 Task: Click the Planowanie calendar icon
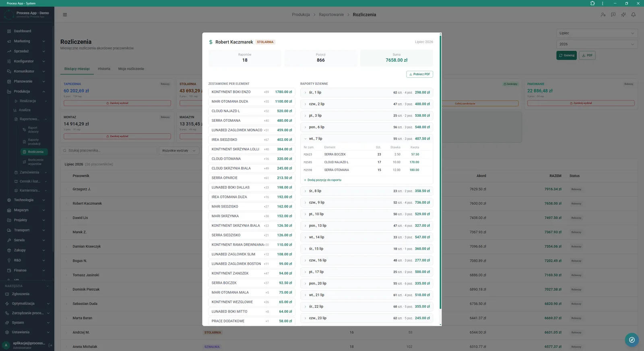coord(9,81)
